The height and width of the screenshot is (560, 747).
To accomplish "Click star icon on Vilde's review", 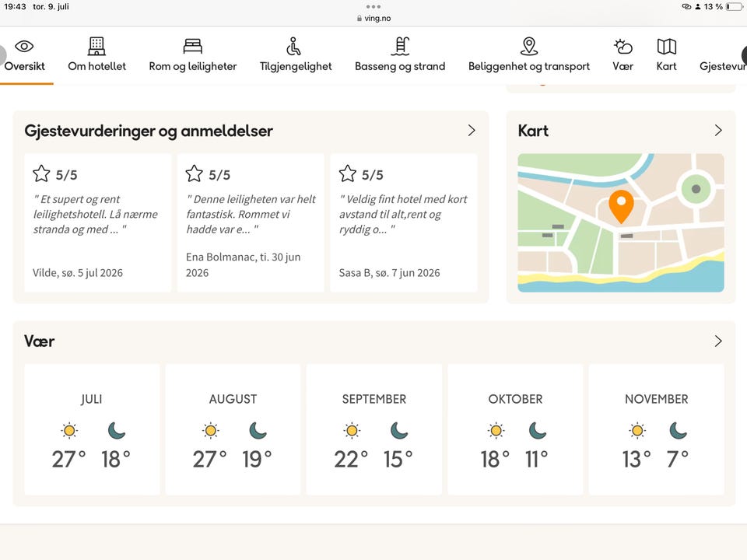I will pyautogui.click(x=41, y=173).
